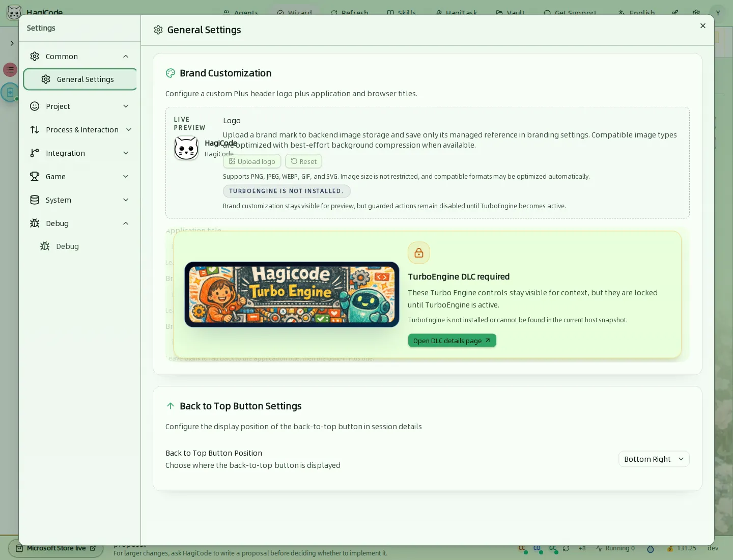Click the HagiCode cat logo in the app header
Viewport: 733px width, 560px height.
(x=14, y=12)
